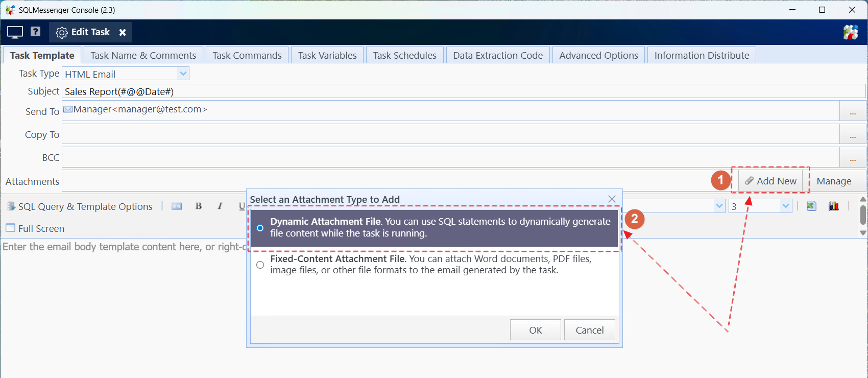Viewport: 868px width, 378px height.
Task: Toggle Full Screen editor mode
Action: coord(35,228)
